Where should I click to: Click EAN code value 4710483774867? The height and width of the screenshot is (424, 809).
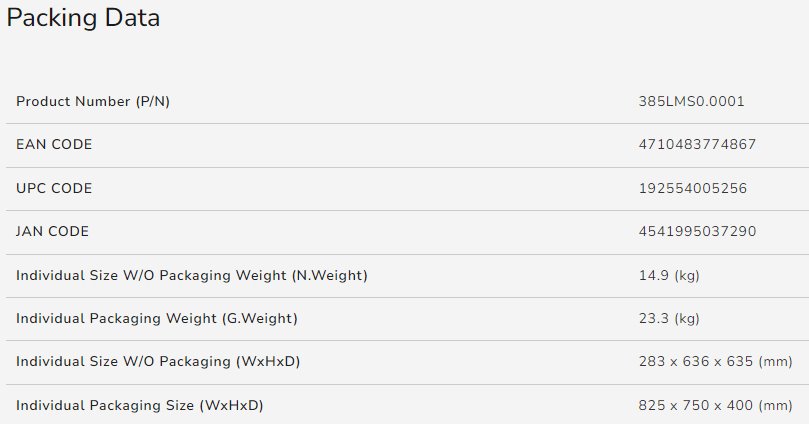click(x=697, y=145)
